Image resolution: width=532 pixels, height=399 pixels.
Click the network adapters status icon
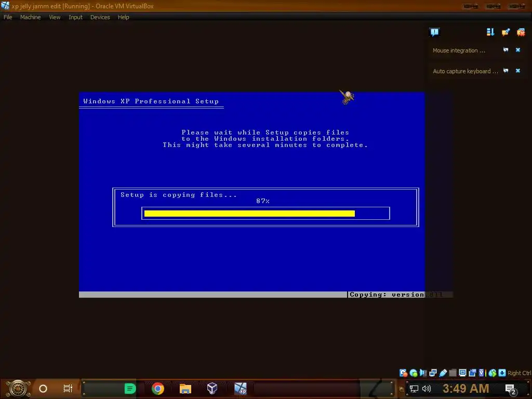pos(433,373)
